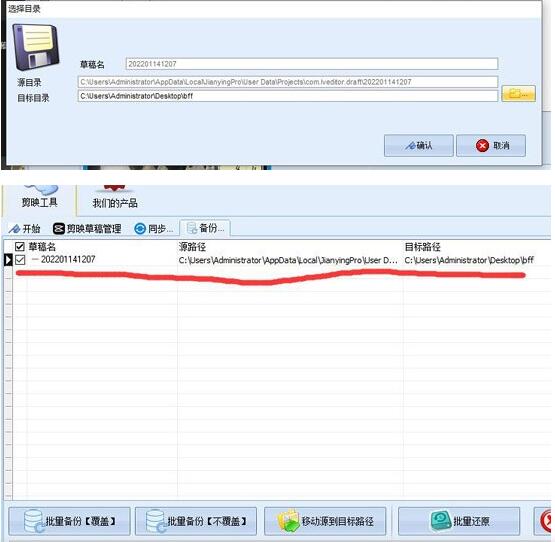Click the 目标目录 path input field
Screen dimensions: 555x542
pyautogui.click(x=288, y=96)
